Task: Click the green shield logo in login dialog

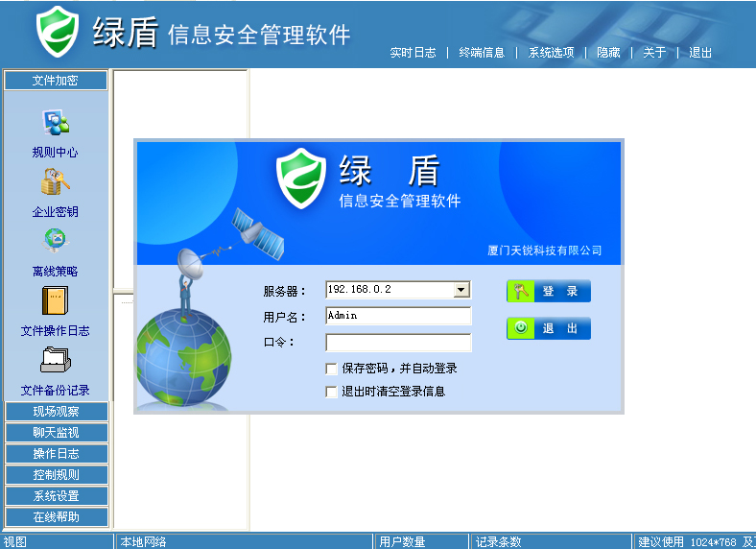Action: coord(301,179)
